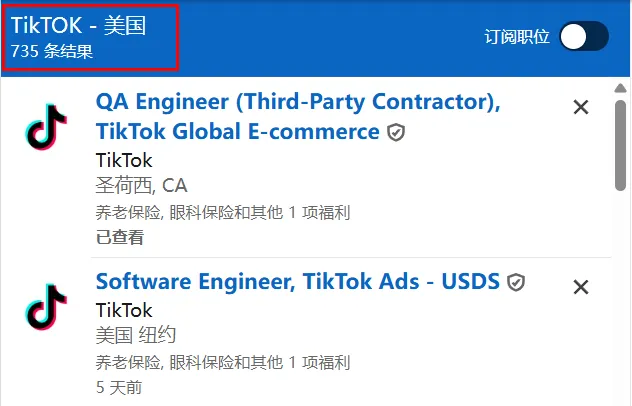This screenshot has height=406, width=632.
Task: Select TikTok company name under QA Engineer
Action: click(124, 160)
